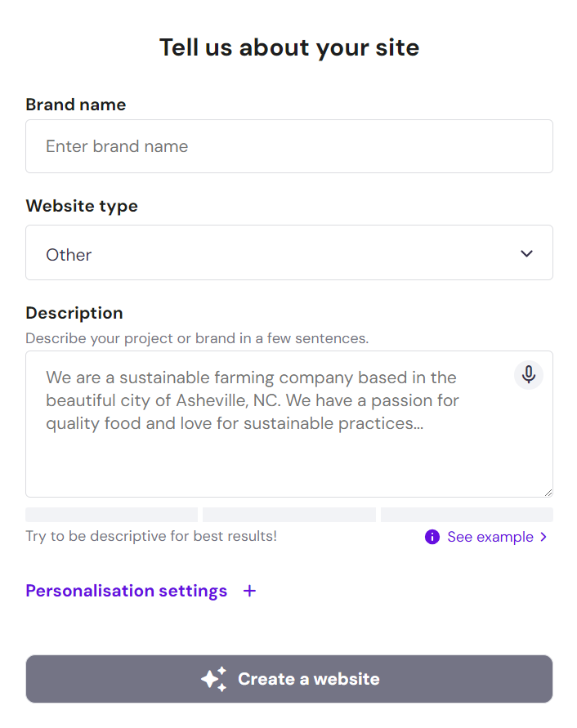The height and width of the screenshot is (728, 577).
Task: Click the plus icon next to Personalisation settings
Action: 250,591
